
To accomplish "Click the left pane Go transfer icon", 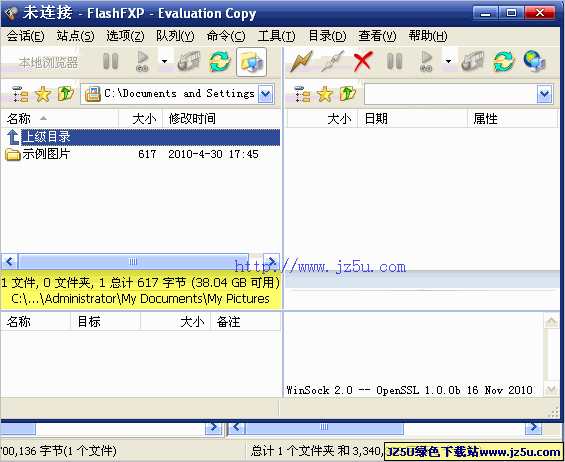I will tap(142, 62).
